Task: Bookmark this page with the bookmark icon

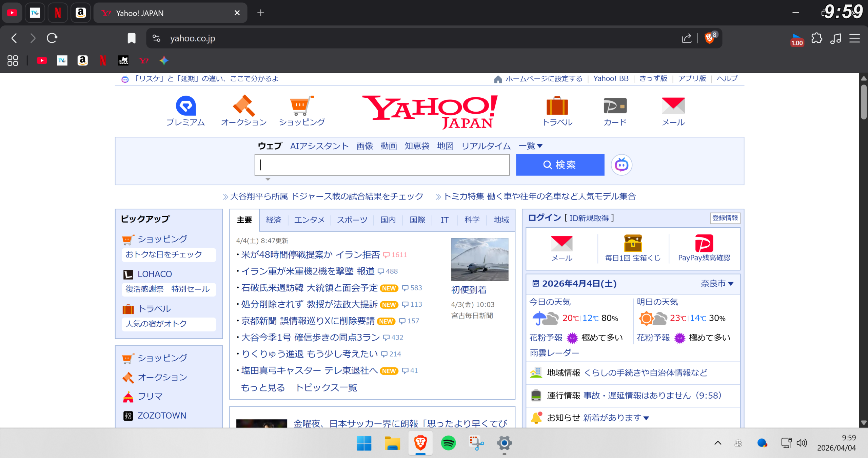Action: (x=132, y=38)
